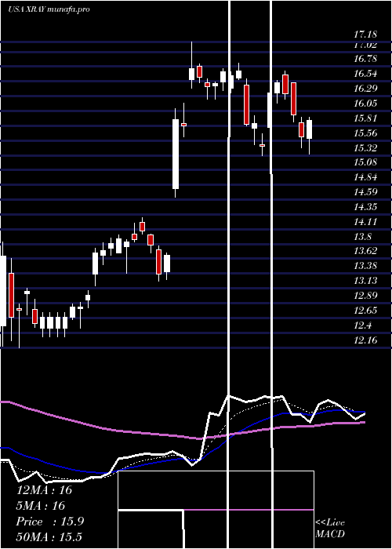Select the 12.89 price axis label
The width and height of the screenshot is (392, 549).
coord(365,295)
